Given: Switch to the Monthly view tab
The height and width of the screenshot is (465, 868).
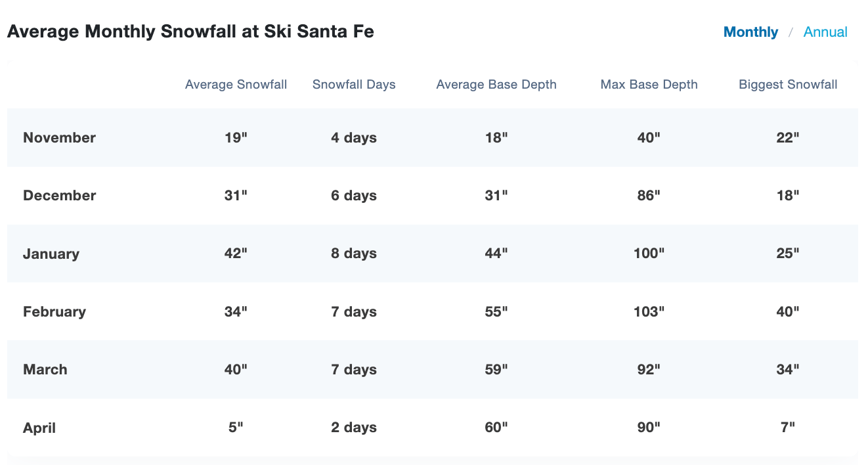Looking at the screenshot, I should coord(750,32).
